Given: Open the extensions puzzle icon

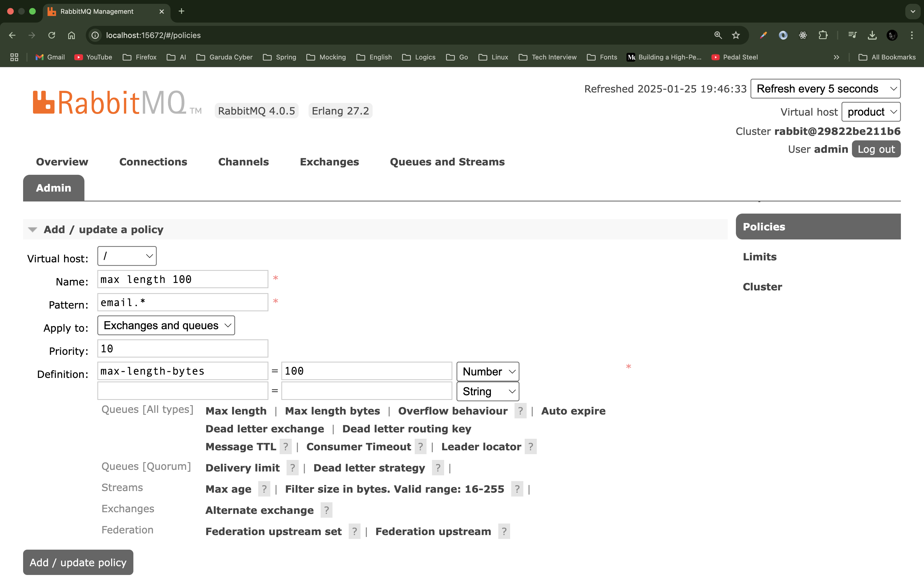Looking at the screenshot, I should (823, 35).
